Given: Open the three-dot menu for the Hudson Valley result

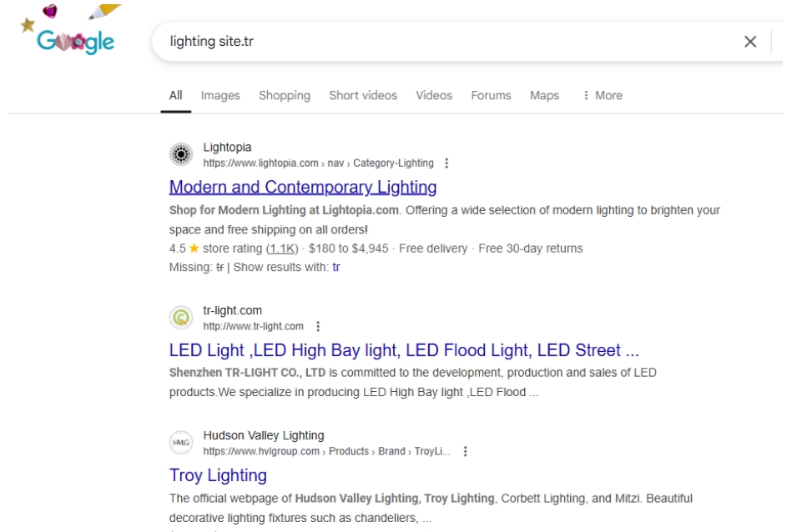Looking at the screenshot, I should [x=465, y=451].
